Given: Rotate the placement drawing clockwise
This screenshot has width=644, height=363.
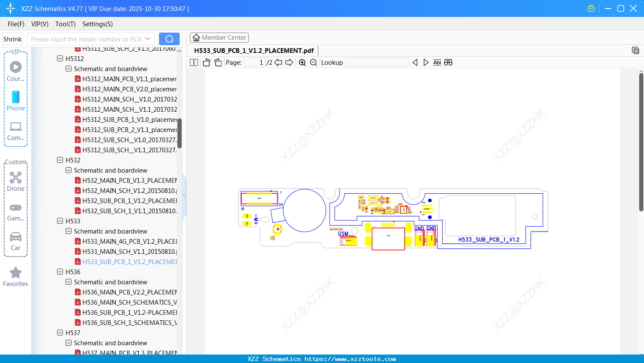Looking at the screenshot, I should click(x=217, y=62).
